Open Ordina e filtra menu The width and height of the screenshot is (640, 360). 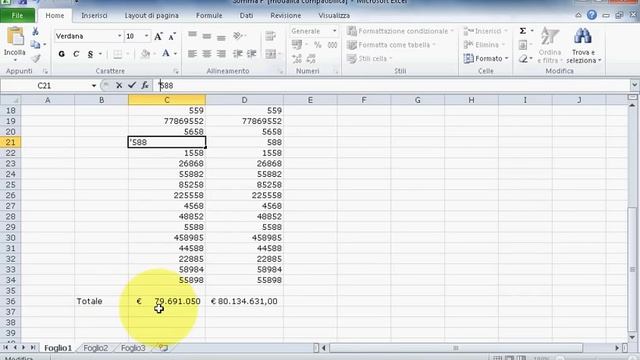pos(550,45)
